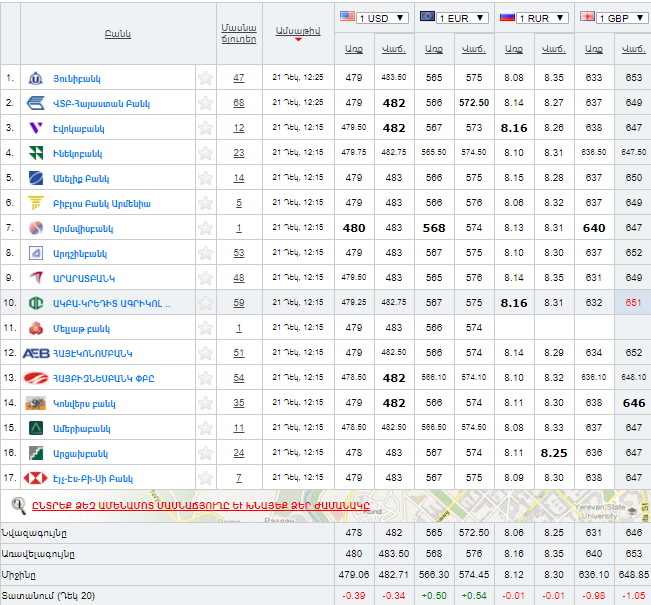Toggle favorite star for Mellat Bank

tap(206, 328)
